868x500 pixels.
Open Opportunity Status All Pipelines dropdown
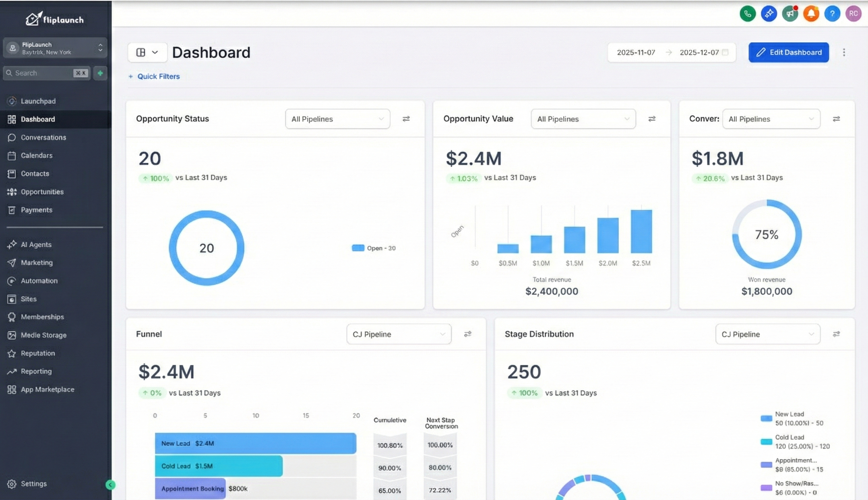[x=337, y=119]
